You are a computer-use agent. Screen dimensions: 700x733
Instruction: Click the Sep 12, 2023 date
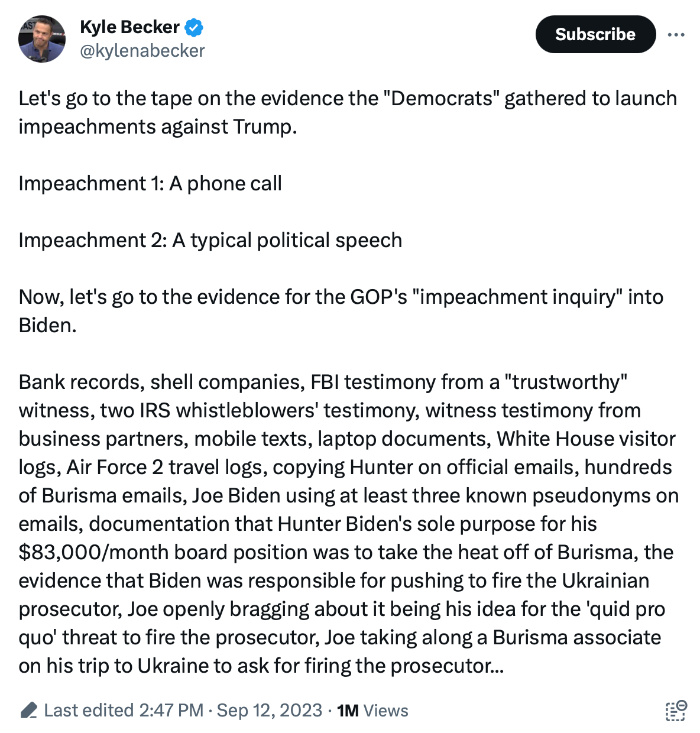pos(270,710)
